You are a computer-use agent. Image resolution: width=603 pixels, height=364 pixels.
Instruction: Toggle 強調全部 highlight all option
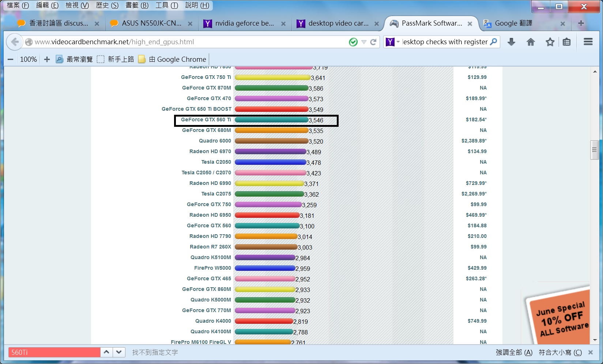[514, 352]
